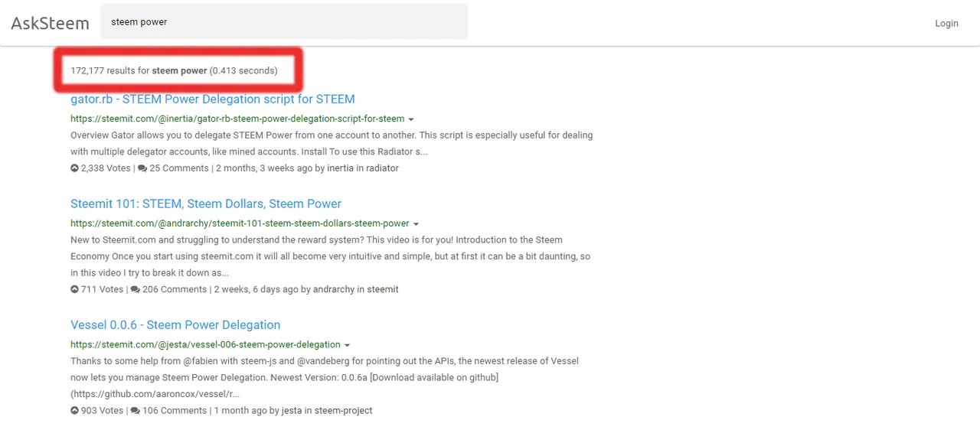Click upvote icon beside 2,338 Votes
The height and width of the screenshot is (430, 980).
[74, 168]
